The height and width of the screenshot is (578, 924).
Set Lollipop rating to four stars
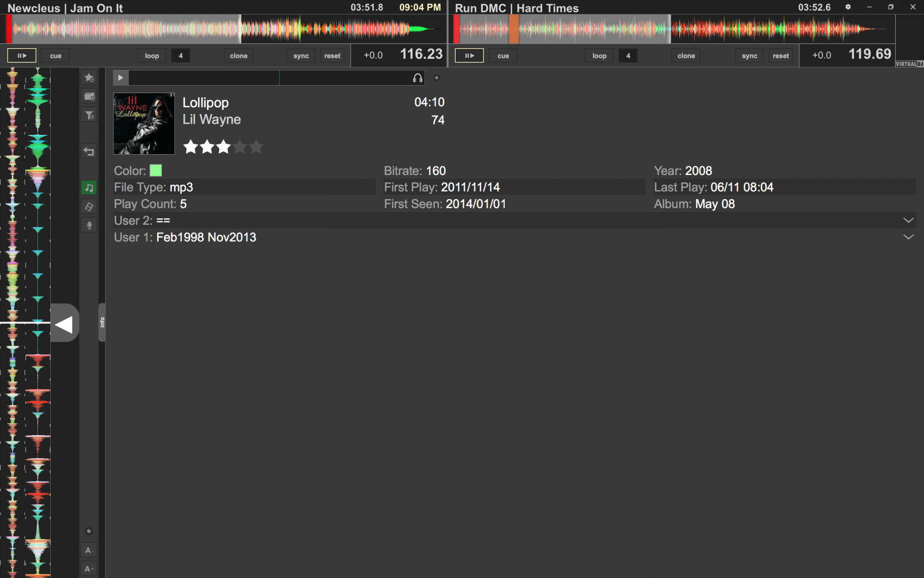[x=240, y=147]
